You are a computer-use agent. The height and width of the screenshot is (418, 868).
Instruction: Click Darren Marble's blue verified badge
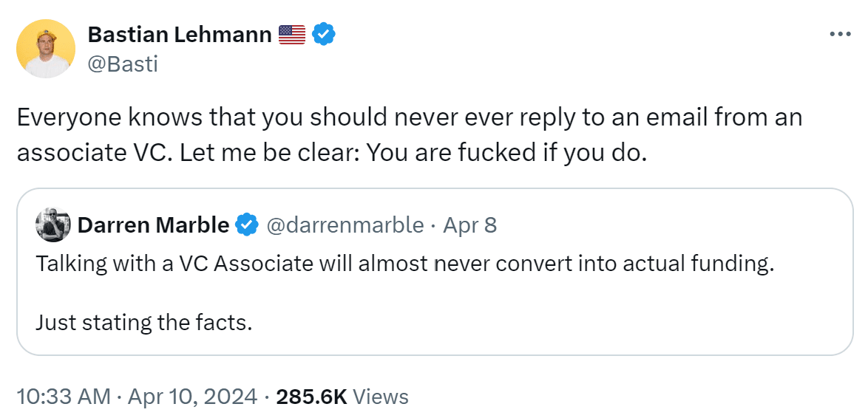tap(246, 225)
